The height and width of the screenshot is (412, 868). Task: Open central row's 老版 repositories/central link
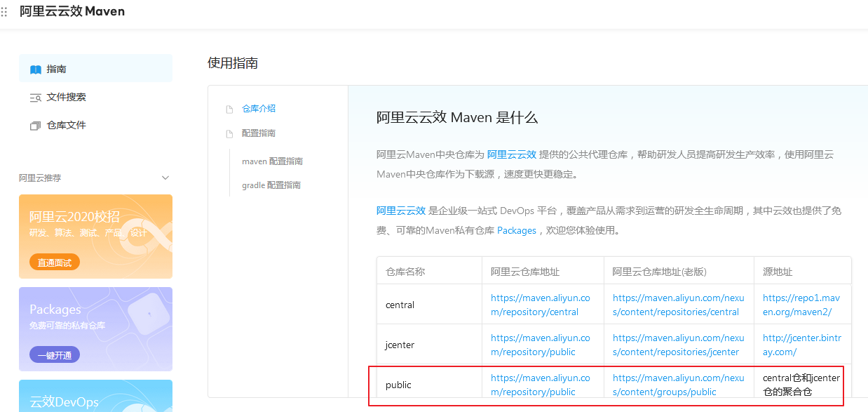(x=679, y=305)
